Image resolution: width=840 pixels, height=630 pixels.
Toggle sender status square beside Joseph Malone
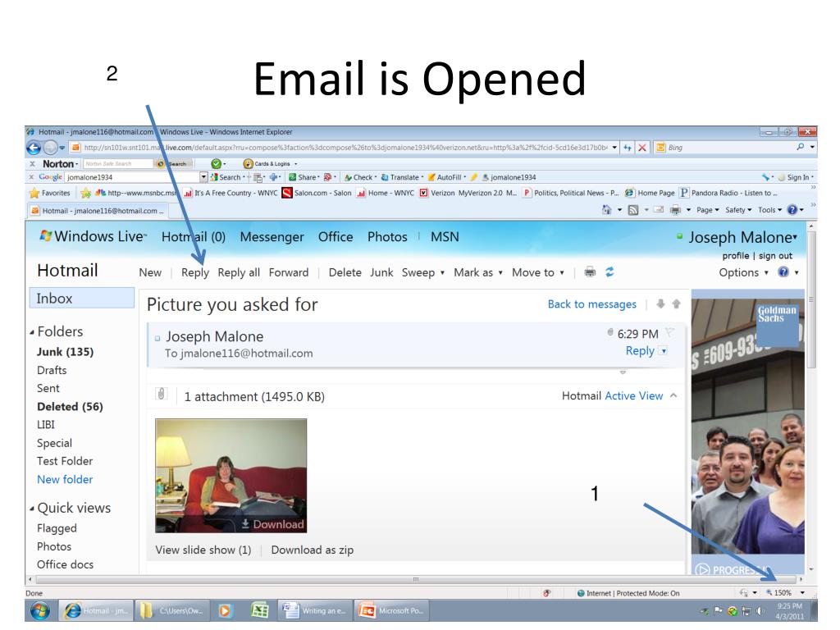(157, 338)
